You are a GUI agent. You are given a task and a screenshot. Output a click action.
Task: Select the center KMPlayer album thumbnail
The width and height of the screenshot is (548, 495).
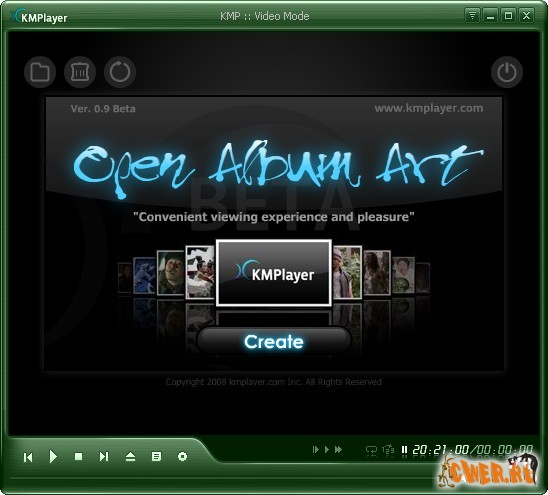coord(274,273)
